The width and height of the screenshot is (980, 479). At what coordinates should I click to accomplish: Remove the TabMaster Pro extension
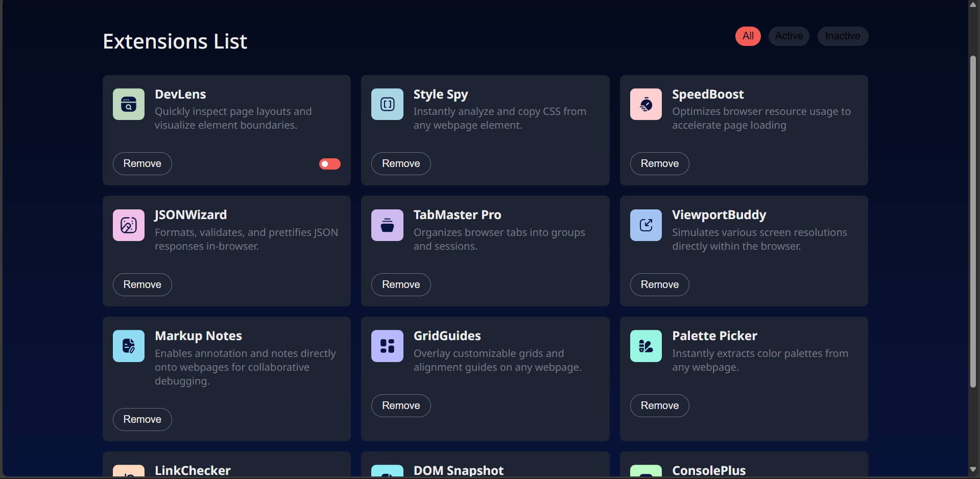401,285
